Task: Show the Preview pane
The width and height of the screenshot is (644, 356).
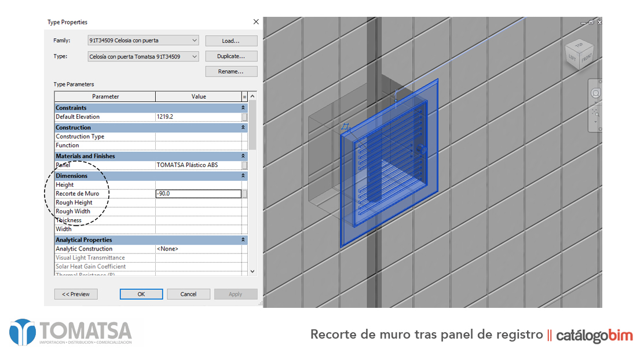Action: (x=76, y=294)
